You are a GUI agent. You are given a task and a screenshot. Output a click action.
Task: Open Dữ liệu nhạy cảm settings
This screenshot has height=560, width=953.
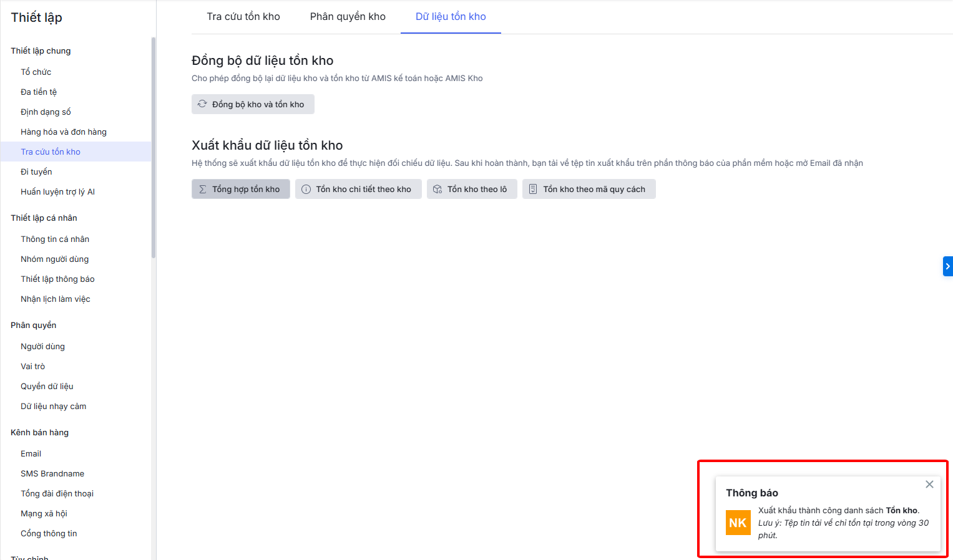pos(54,407)
